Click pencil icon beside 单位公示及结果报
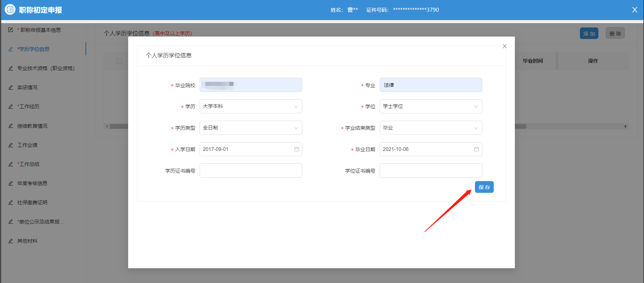The width and height of the screenshot is (644, 283). pos(10,222)
